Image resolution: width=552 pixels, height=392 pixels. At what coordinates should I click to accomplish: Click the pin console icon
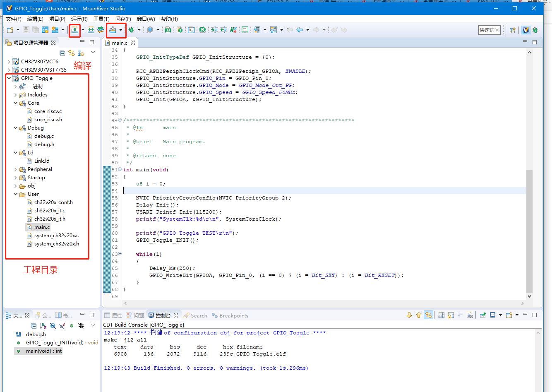pos(482,315)
